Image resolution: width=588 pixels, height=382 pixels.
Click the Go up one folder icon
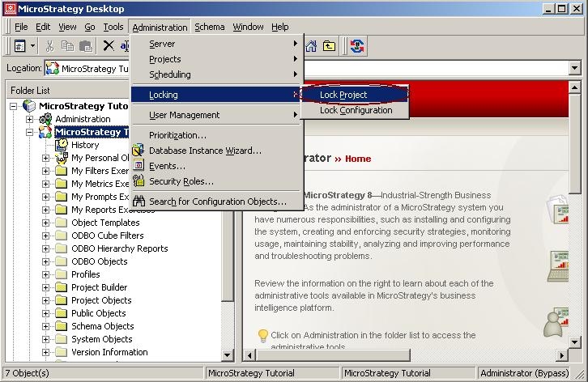(x=329, y=46)
